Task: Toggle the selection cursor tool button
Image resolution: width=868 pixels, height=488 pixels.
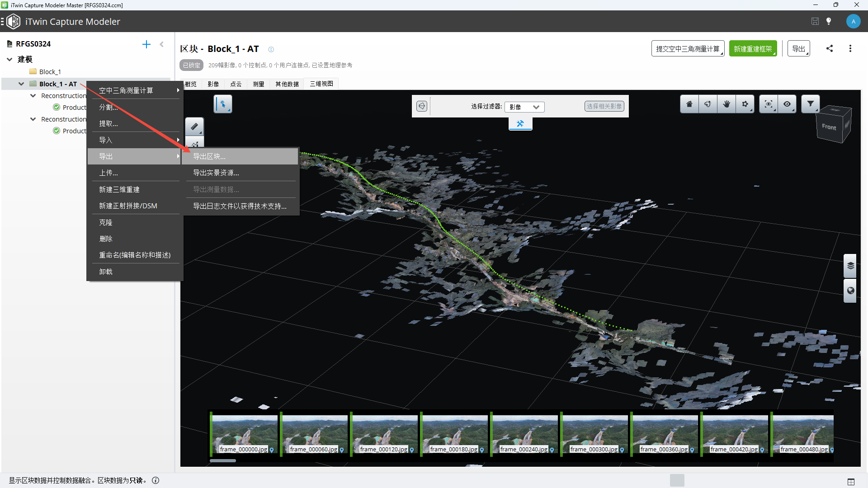Action: point(222,104)
